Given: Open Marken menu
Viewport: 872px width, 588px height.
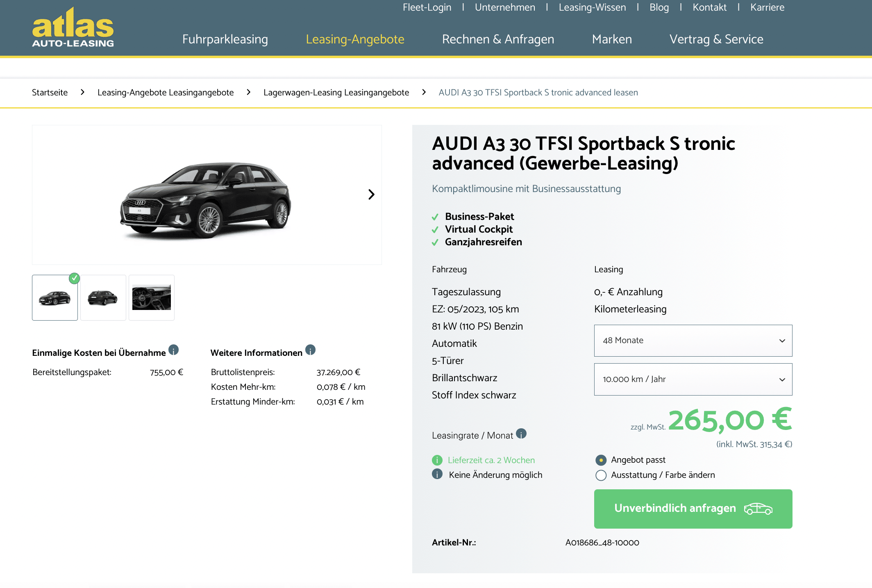Looking at the screenshot, I should (x=612, y=39).
